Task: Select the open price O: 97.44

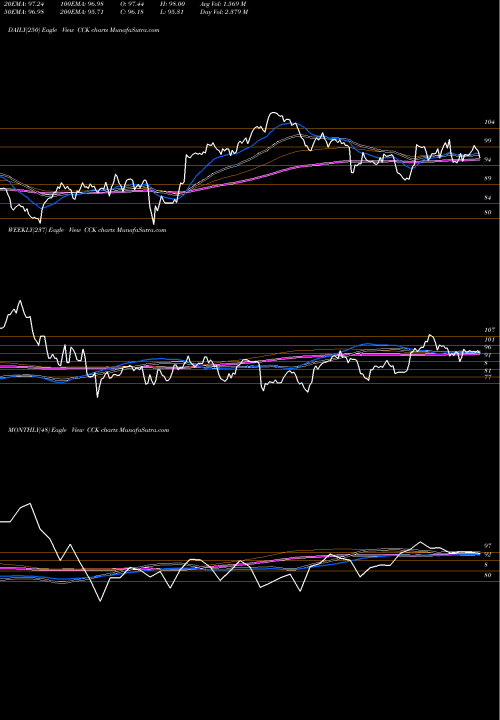Action: point(133,4)
